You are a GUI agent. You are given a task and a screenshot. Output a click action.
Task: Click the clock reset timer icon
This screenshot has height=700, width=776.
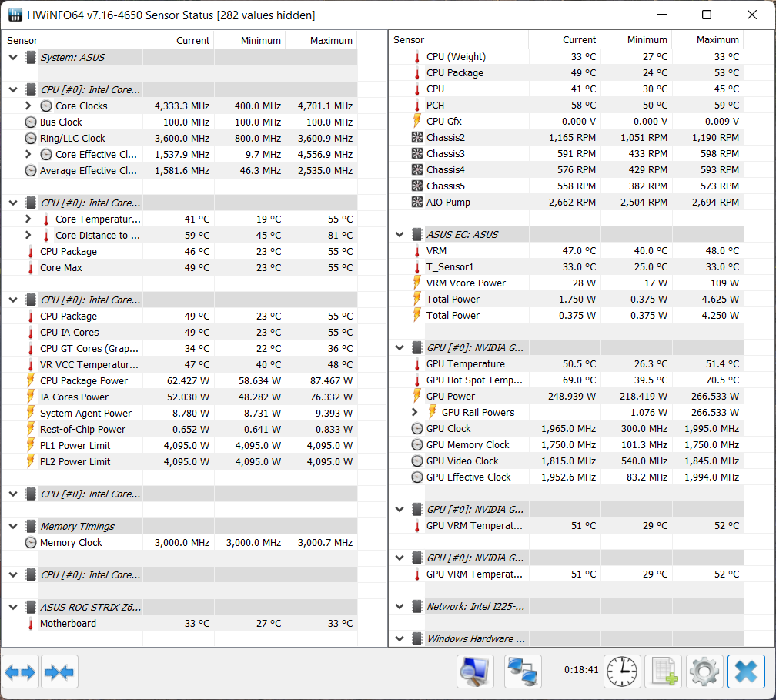pyautogui.click(x=622, y=672)
